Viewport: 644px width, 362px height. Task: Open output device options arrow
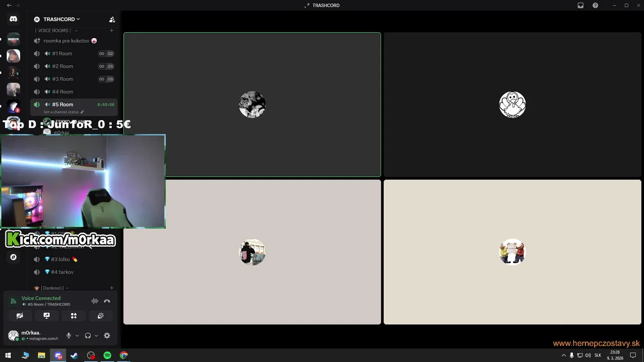pos(96,335)
